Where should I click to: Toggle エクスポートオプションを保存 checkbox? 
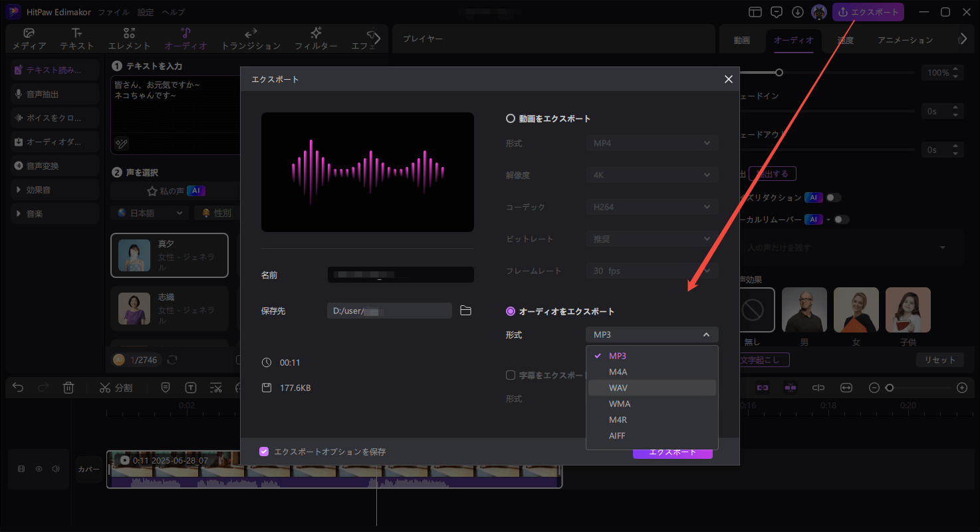pos(264,452)
